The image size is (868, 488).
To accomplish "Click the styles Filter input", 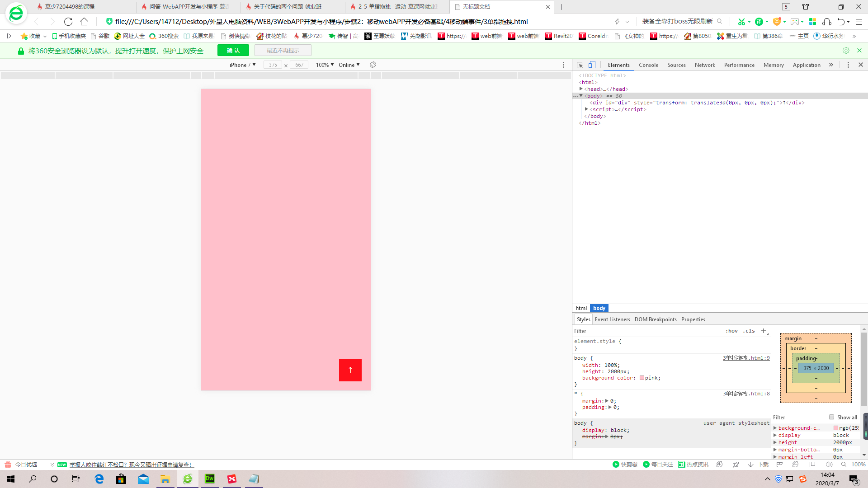I will (x=646, y=331).
